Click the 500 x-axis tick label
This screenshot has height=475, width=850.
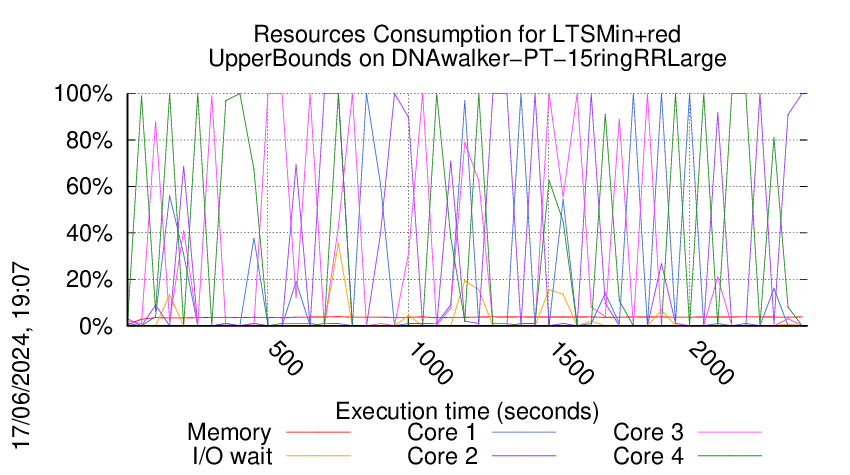click(x=285, y=358)
